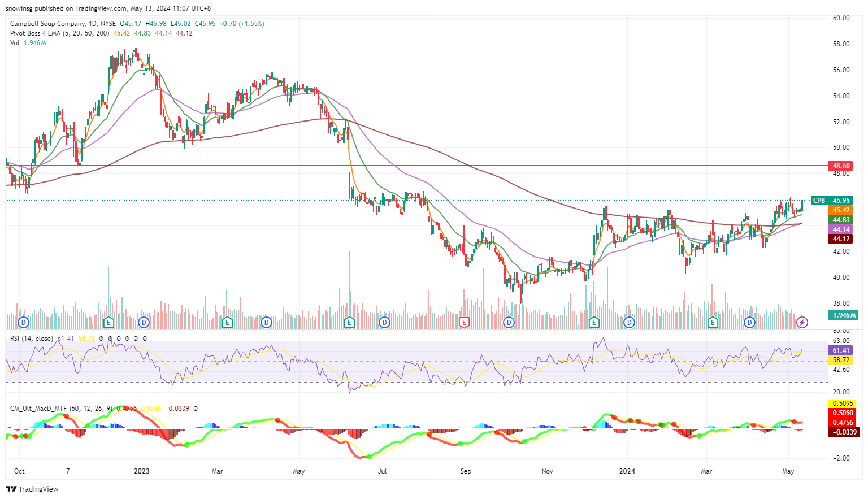Click the green 45.95 last price label
868x499 pixels.
coord(841,200)
